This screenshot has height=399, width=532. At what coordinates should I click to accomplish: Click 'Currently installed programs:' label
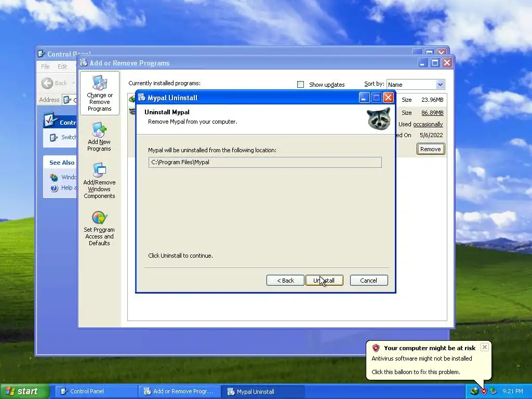coord(165,83)
